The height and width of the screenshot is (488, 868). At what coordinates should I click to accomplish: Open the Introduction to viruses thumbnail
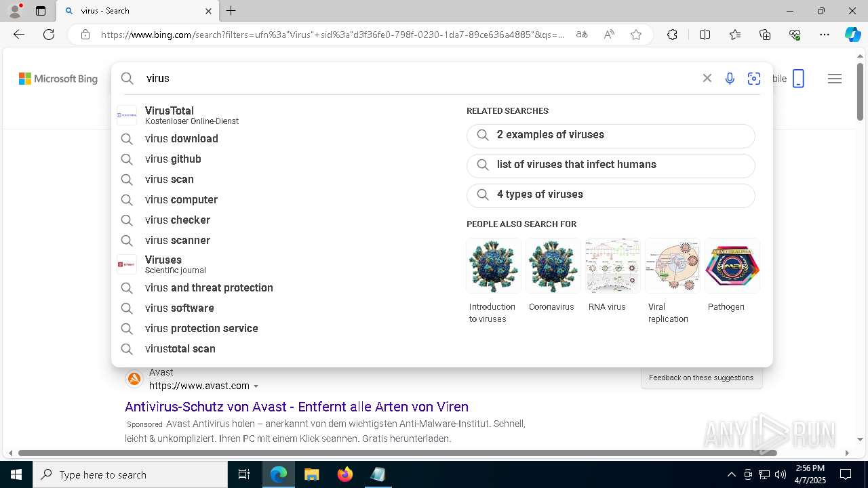tap(494, 266)
